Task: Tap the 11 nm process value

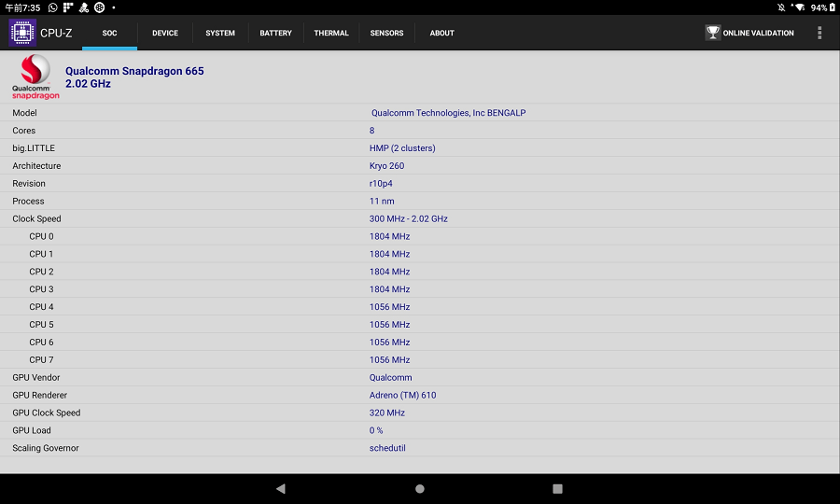Action: [x=382, y=201]
